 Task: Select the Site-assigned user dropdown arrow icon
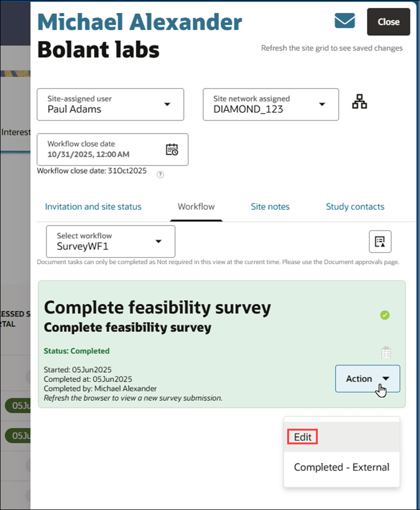169,104
